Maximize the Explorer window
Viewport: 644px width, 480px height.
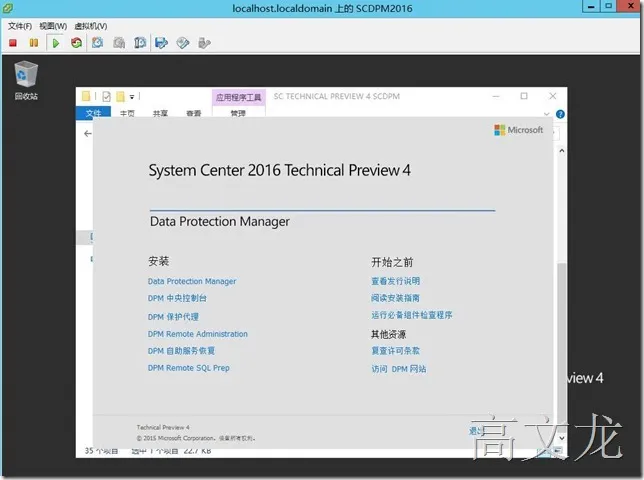pos(524,96)
